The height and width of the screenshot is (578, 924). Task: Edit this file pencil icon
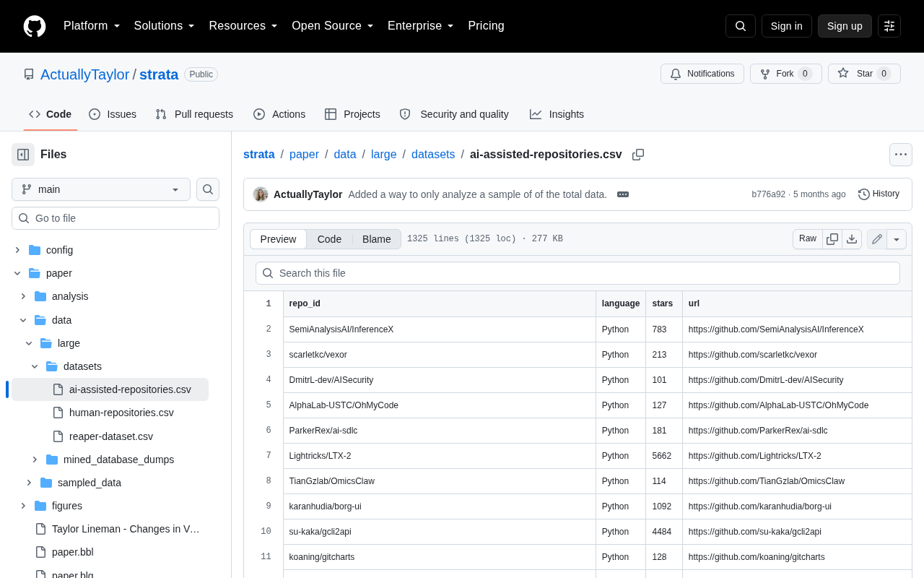point(877,239)
